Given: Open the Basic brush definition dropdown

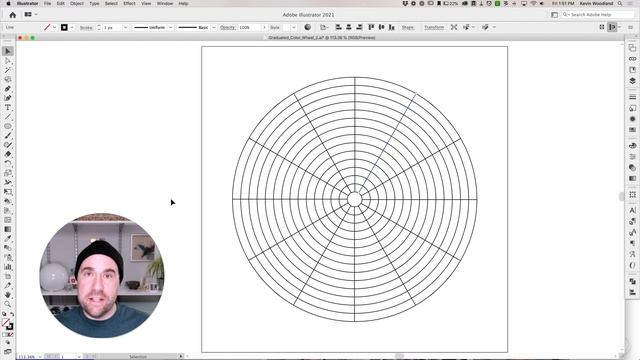Looking at the screenshot, I should [x=213, y=27].
